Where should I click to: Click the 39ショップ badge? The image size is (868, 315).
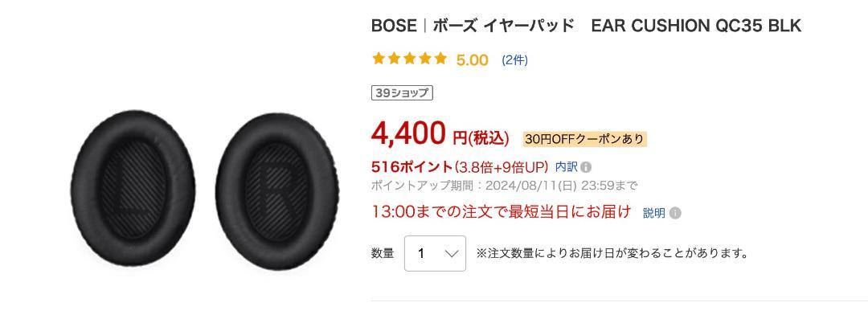[x=402, y=93]
